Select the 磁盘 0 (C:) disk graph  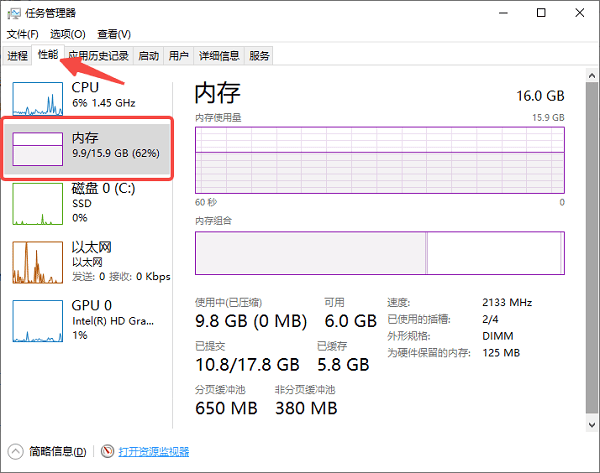pos(37,204)
